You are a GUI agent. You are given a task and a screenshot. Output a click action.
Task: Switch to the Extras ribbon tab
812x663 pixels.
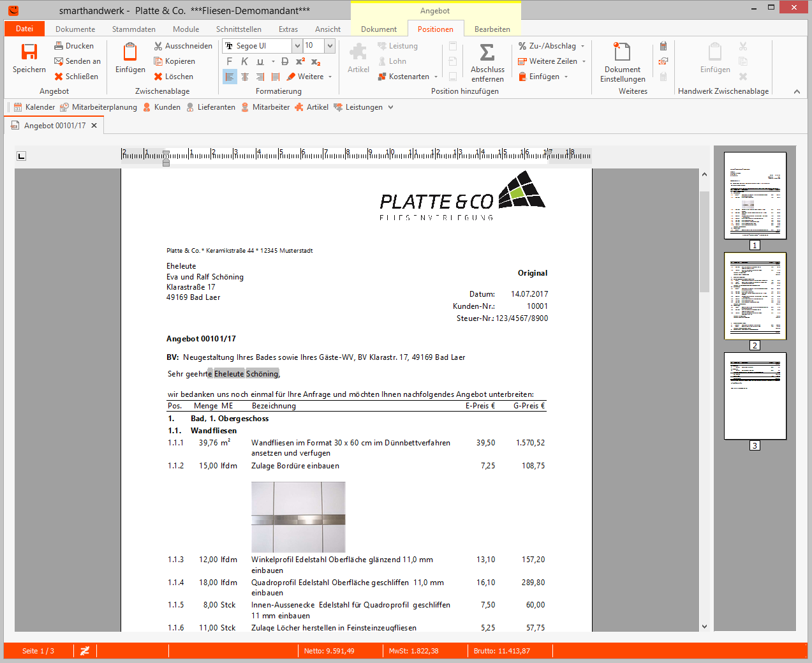click(288, 29)
